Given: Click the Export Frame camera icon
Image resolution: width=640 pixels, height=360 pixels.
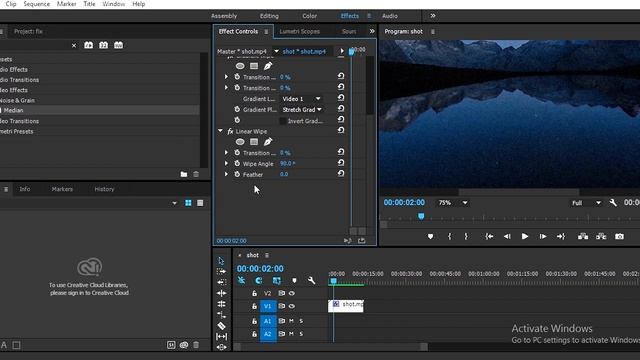Looking at the screenshot, I should tap(619, 236).
